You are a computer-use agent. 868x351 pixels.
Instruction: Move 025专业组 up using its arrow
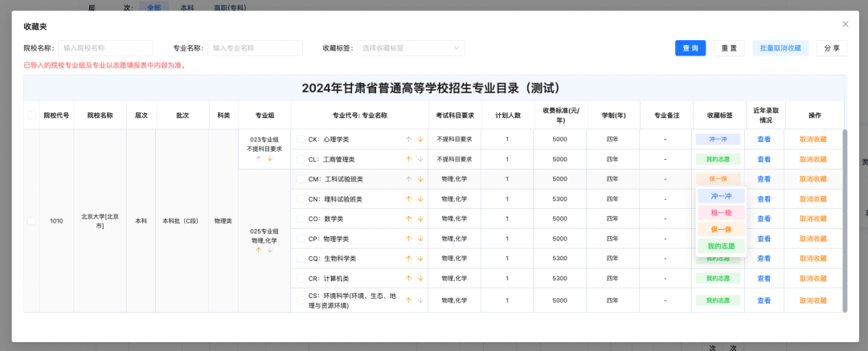pyautogui.click(x=259, y=250)
